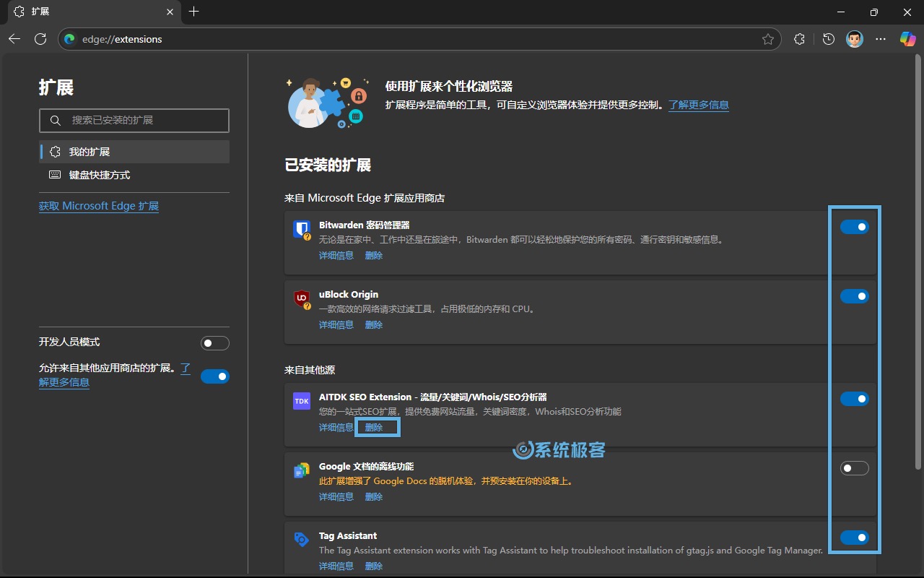The image size is (924, 578).
Task: Click the uBlock Origin title text
Action: 349,295
